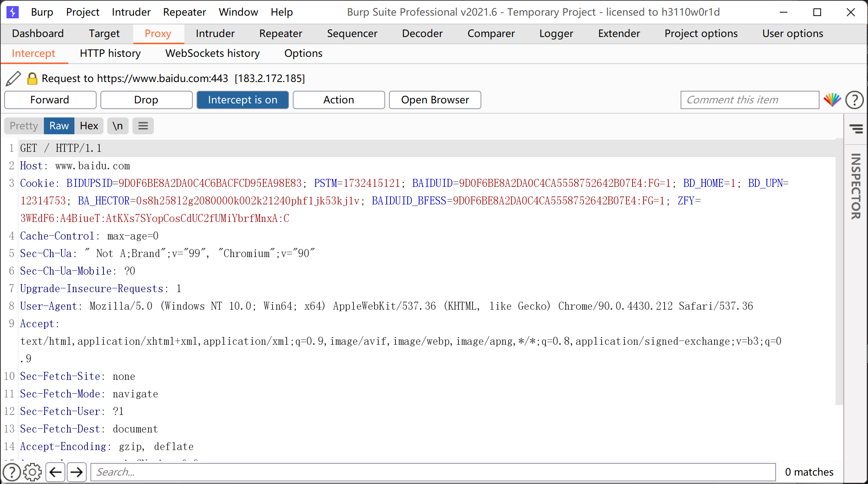Switch to Pretty view
Image resolution: width=868 pixels, height=484 pixels.
tap(24, 126)
